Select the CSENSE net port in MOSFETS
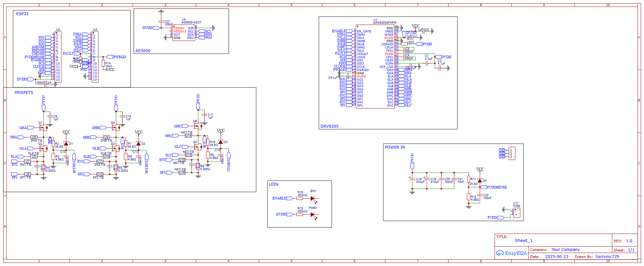 pyautogui.click(x=229, y=162)
